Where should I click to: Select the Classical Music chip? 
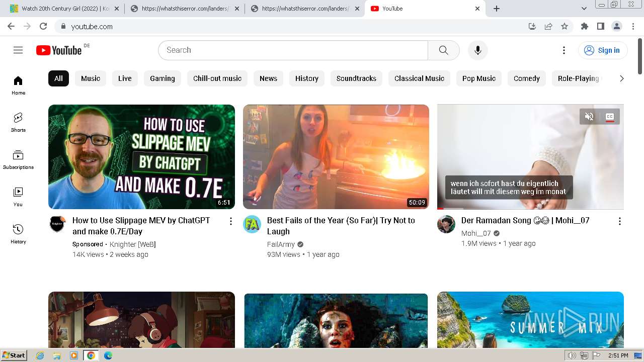(419, 78)
